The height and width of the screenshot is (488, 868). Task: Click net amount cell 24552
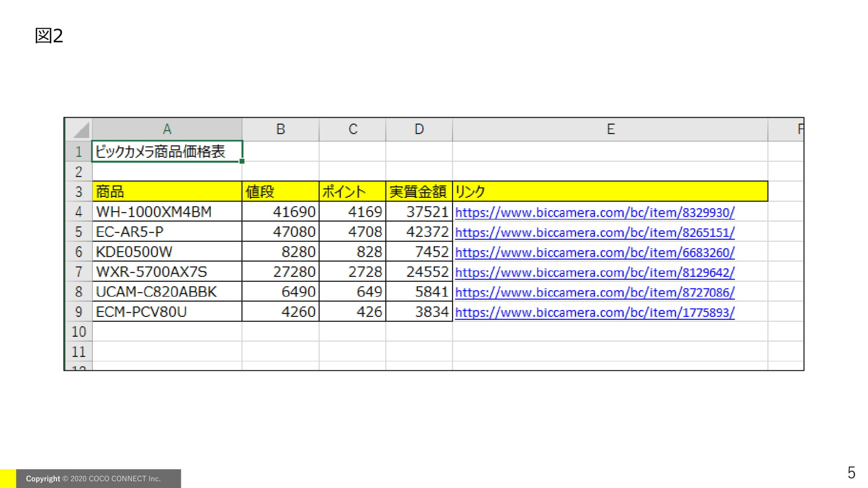click(x=419, y=271)
